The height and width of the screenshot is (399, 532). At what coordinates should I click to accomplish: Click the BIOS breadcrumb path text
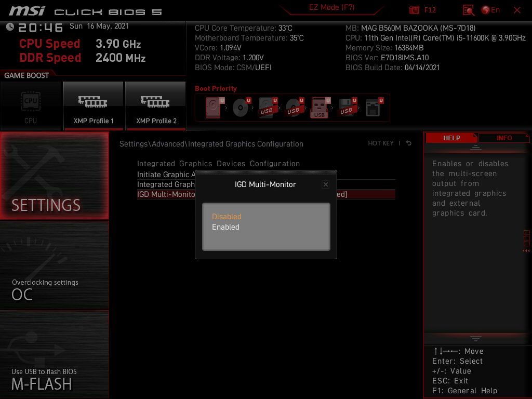click(211, 144)
